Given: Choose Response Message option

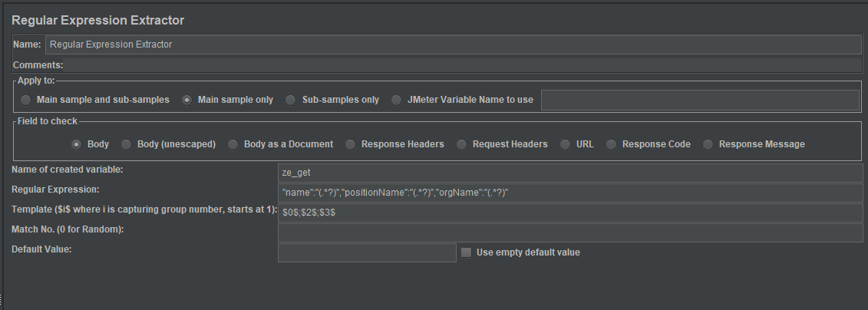Looking at the screenshot, I should [x=708, y=144].
